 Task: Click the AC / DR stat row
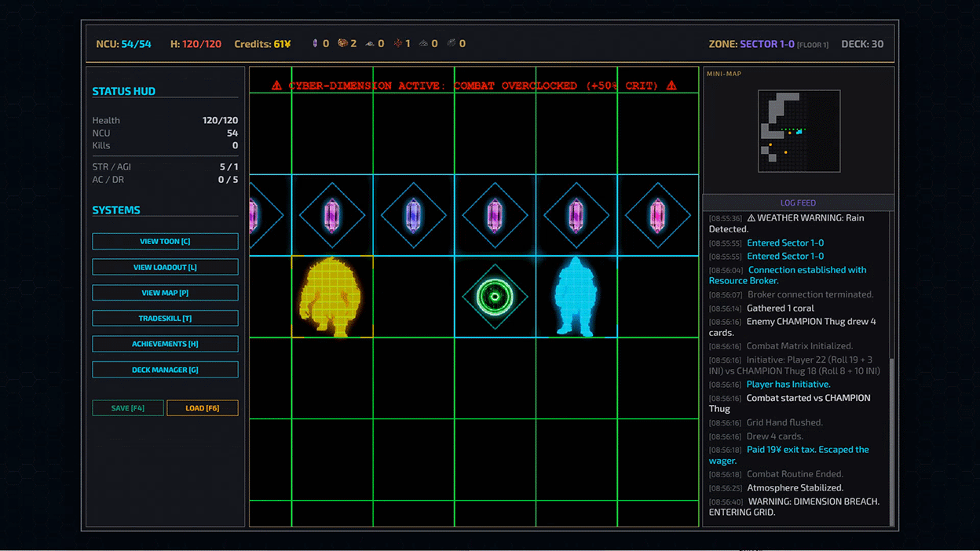tap(165, 180)
